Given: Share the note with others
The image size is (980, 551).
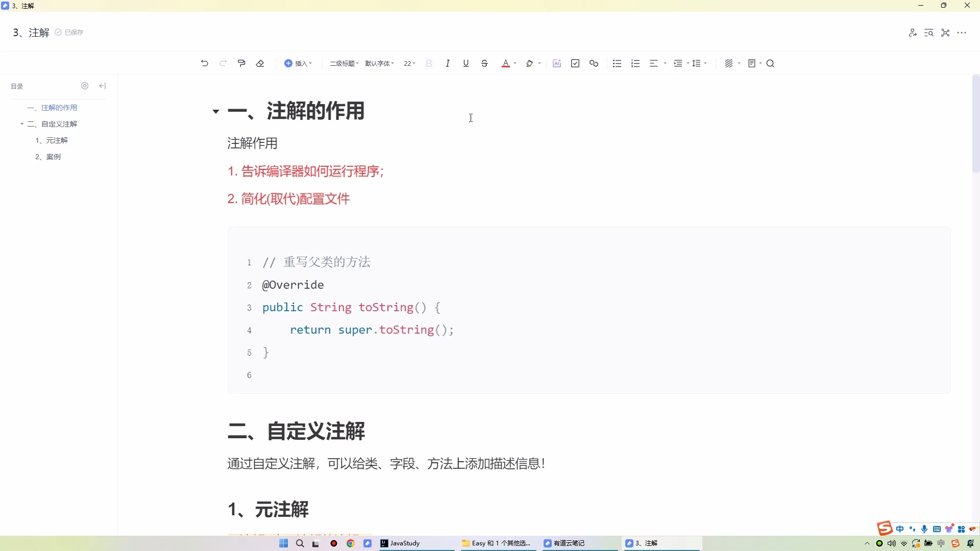Looking at the screenshot, I should (913, 32).
